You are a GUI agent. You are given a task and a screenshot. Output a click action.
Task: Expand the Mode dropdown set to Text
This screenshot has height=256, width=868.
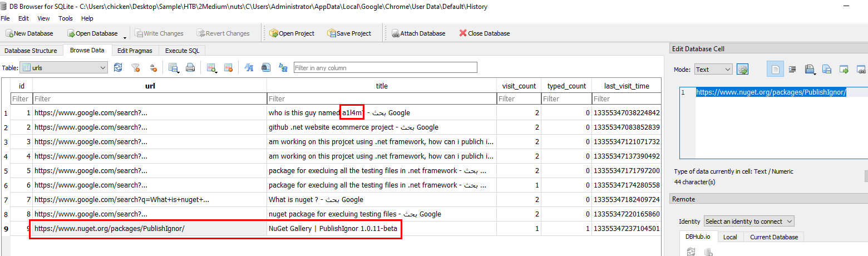[x=713, y=70]
